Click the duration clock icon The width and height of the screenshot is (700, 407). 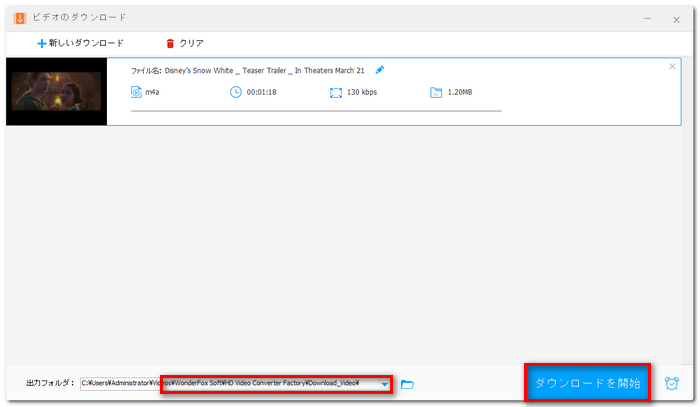pos(236,93)
